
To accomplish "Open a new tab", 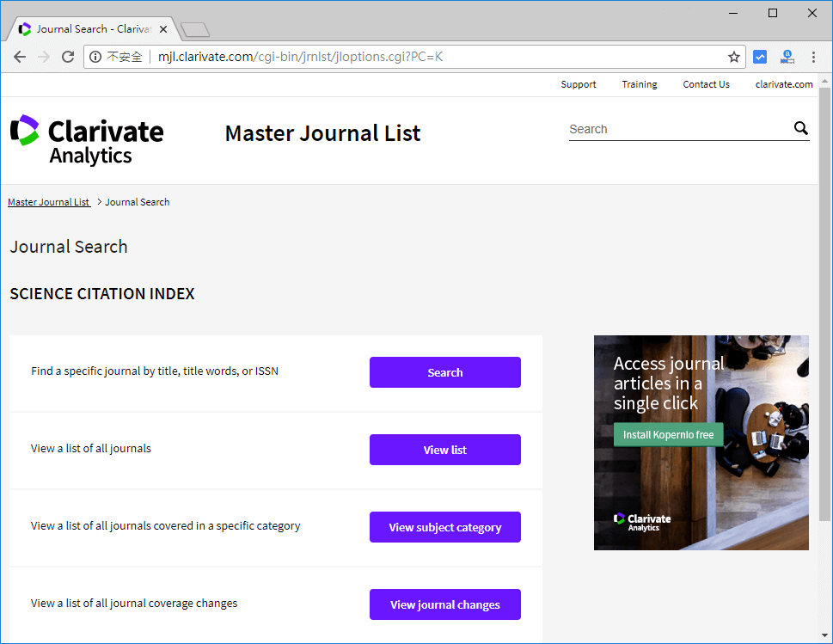I will pyautogui.click(x=195, y=30).
